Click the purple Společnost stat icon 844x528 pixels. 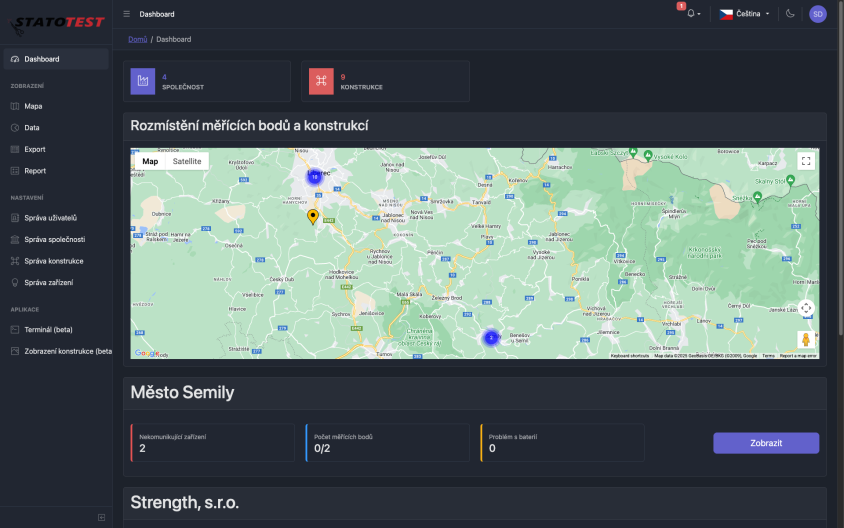coord(143,81)
